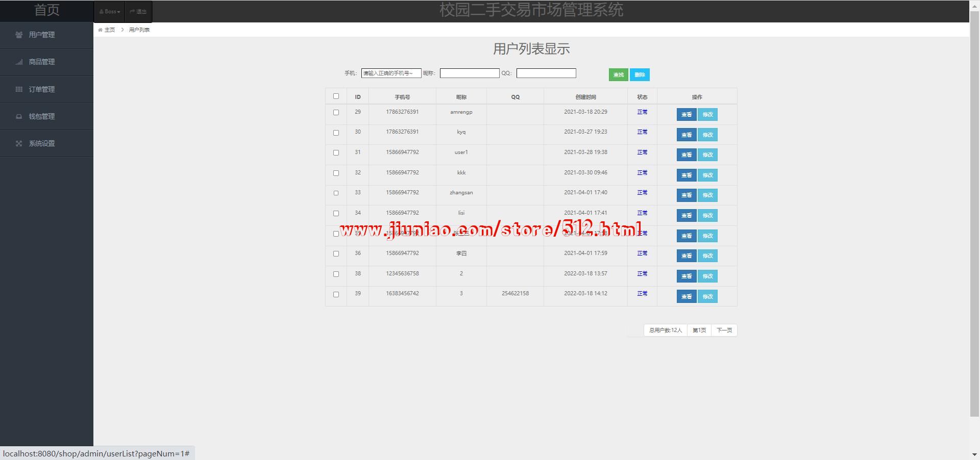Check the box for user ID 29
Viewport: 980px width, 460px height.
336,112
